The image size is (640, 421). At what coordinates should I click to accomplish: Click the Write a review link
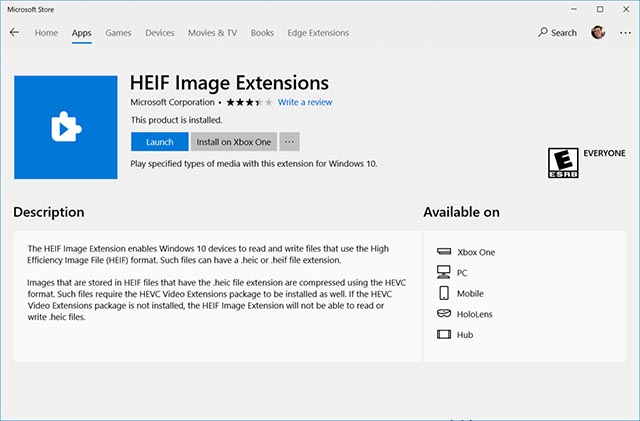pos(305,102)
